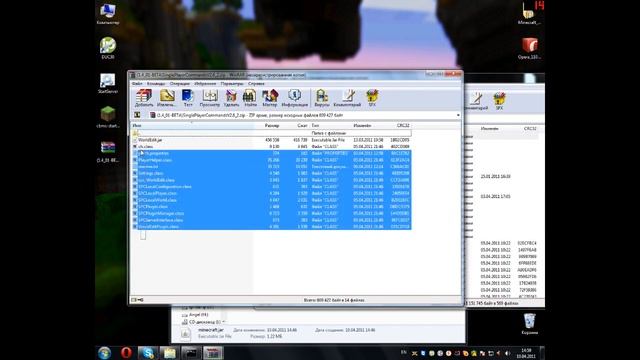Click the Извлечь (Extract) toolbar icon

click(x=167, y=98)
